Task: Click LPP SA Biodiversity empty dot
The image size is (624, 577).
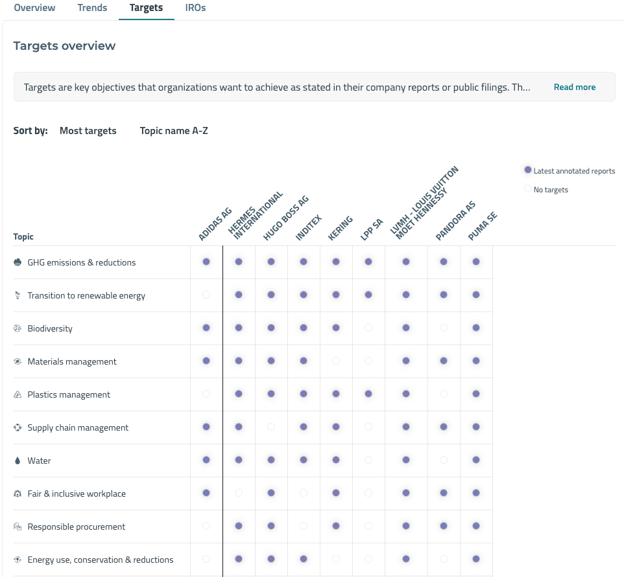Action: 369,328
